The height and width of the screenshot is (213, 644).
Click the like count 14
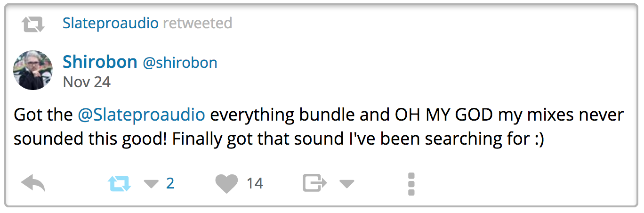pyautogui.click(x=255, y=183)
